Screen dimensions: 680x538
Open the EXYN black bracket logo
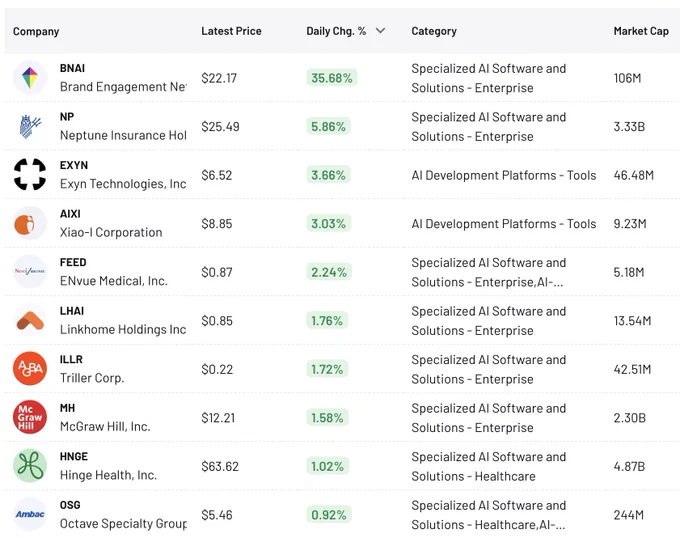tap(29, 175)
